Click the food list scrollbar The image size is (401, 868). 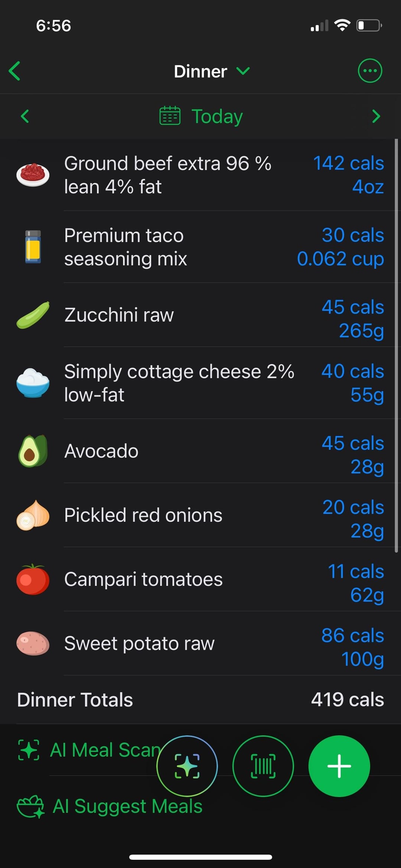(396, 345)
